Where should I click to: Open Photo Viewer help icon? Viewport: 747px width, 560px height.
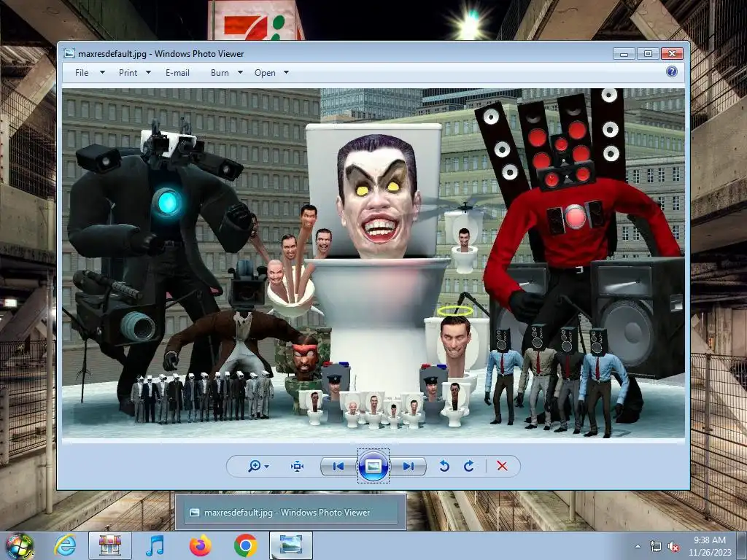pyautogui.click(x=672, y=72)
